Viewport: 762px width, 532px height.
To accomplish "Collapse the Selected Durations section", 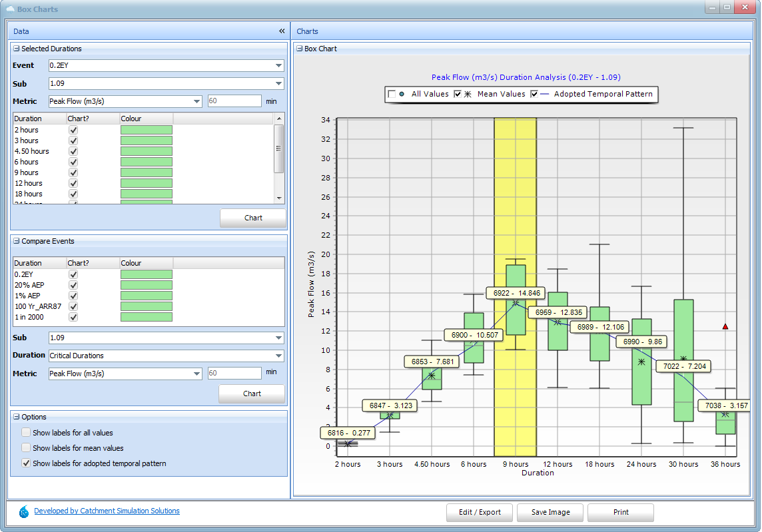I will click(x=17, y=49).
